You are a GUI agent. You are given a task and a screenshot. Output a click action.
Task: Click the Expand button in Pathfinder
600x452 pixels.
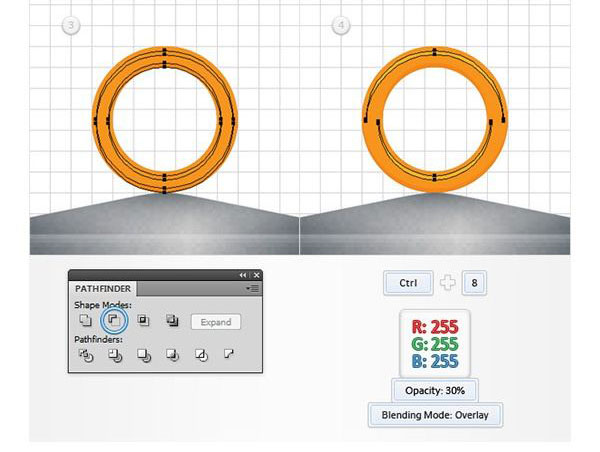point(216,322)
